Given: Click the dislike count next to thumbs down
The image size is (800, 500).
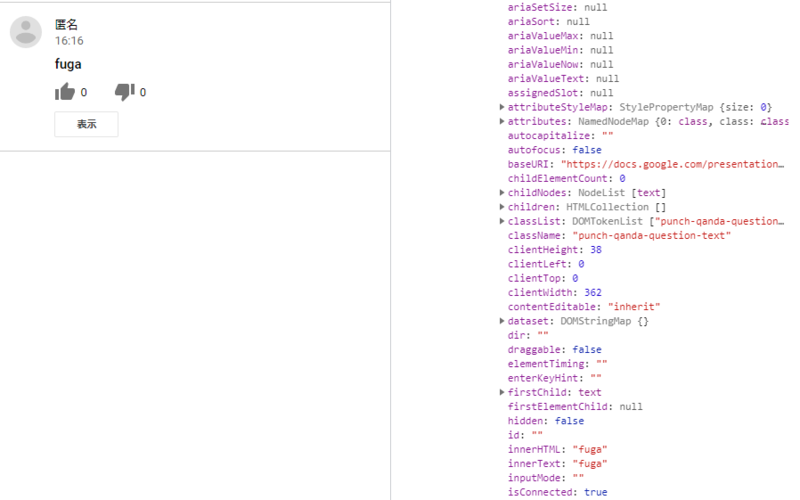Looking at the screenshot, I should click(x=143, y=92).
